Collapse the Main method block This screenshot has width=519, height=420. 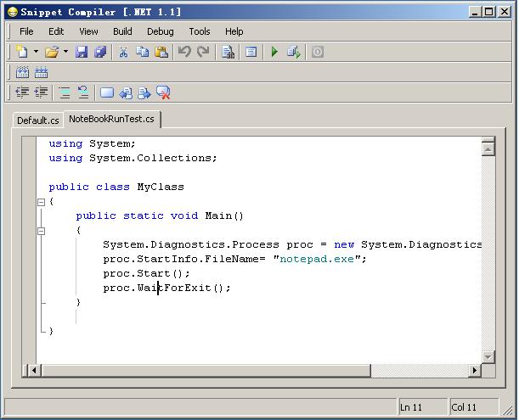[x=41, y=231]
